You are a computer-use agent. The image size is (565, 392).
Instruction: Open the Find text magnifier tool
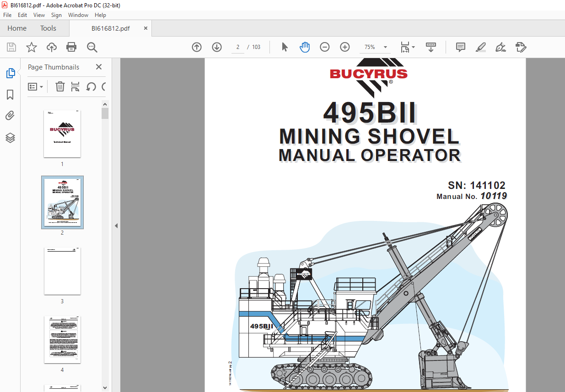coord(92,47)
